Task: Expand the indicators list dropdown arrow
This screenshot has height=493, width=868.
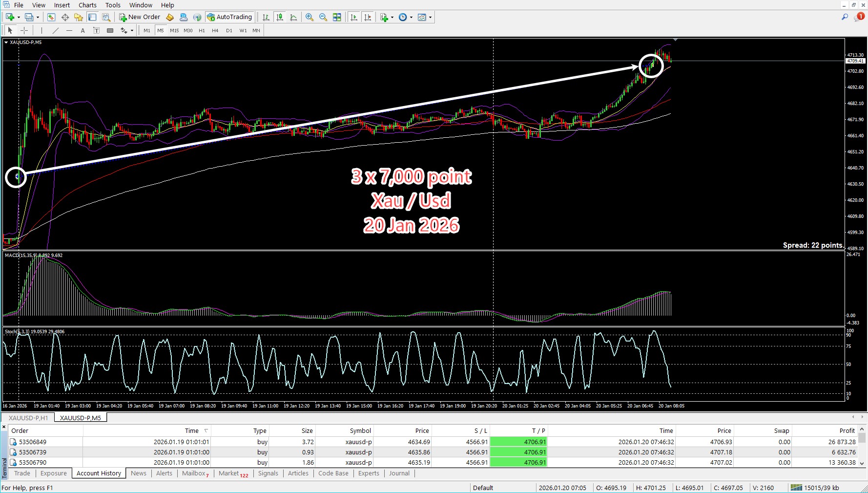Action: click(392, 17)
